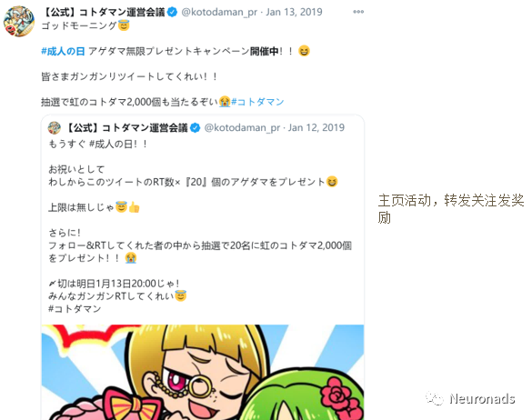Click the main tweet's @kotodaman_pr handle

click(x=219, y=12)
